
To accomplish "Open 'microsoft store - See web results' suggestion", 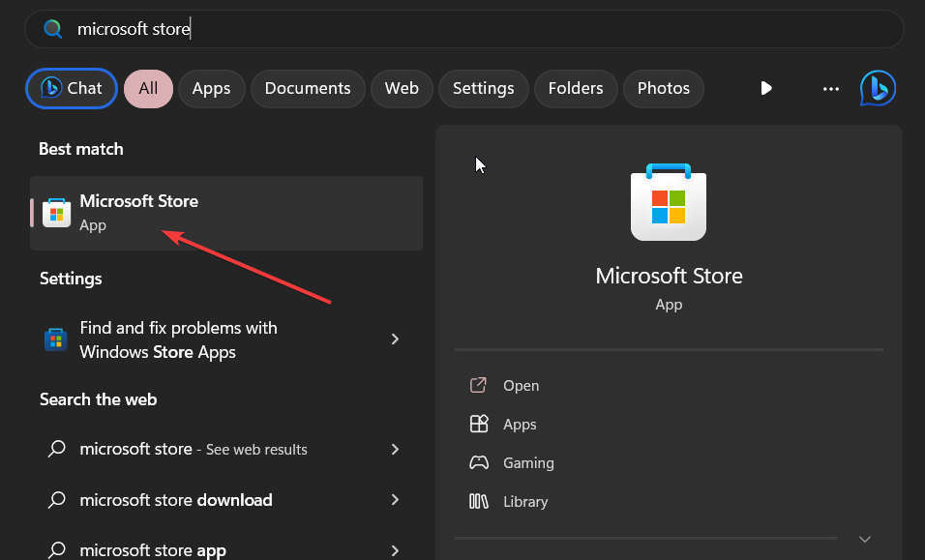I will [226, 449].
